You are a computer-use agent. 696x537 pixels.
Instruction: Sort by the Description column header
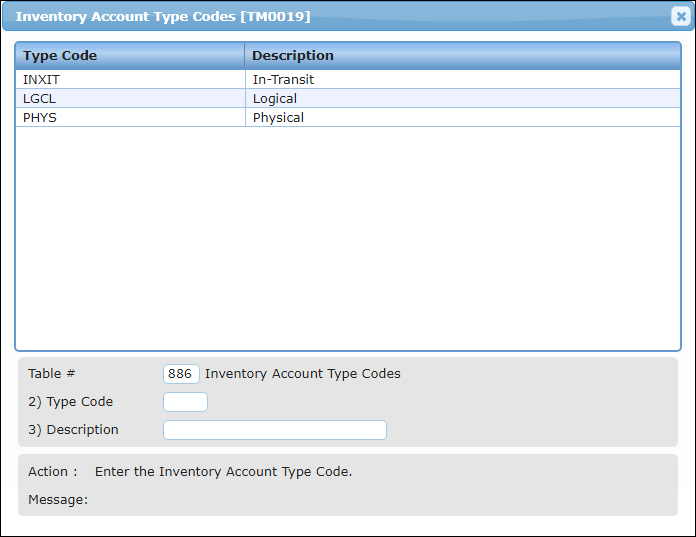click(x=463, y=56)
